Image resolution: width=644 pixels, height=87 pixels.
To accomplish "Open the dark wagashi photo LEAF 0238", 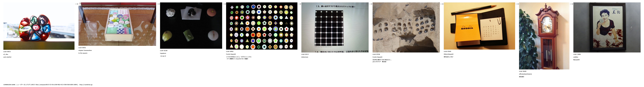I will point(191,26).
